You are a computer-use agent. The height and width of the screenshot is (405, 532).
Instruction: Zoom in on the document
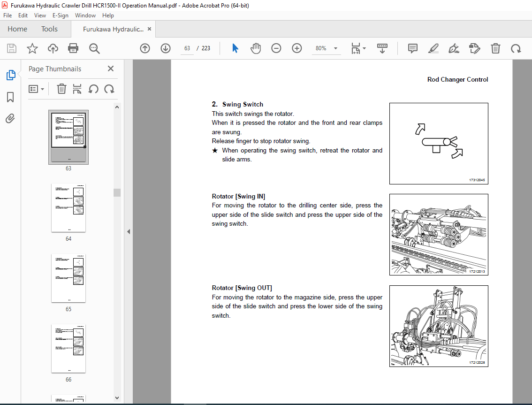click(x=296, y=48)
